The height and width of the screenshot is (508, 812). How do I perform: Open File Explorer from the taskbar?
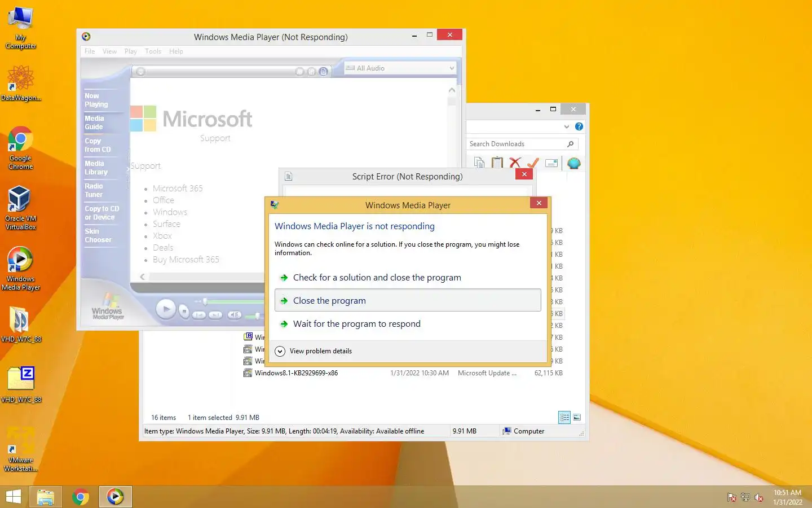[46, 497]
